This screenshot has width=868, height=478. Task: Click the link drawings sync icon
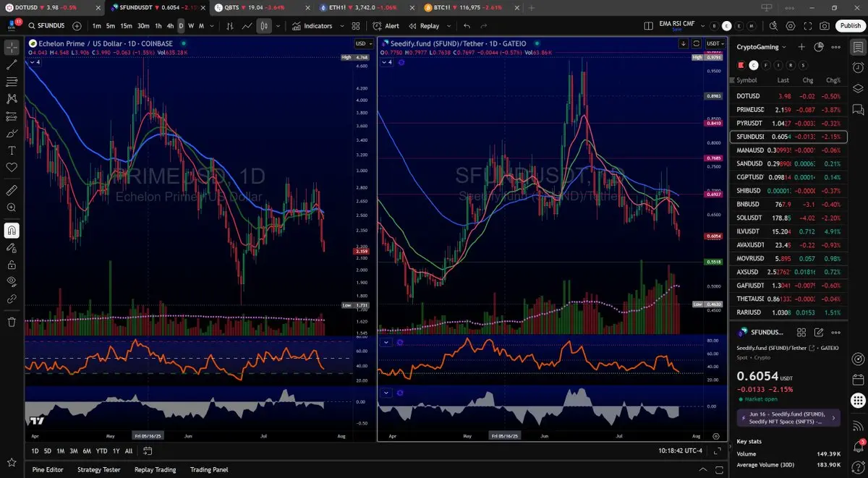tap(12, 298)
